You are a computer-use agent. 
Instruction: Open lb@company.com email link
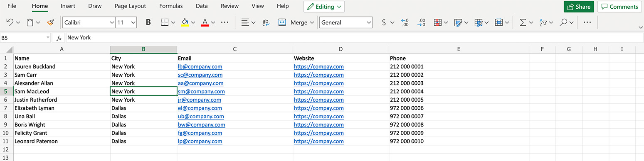pyautogui.click(x=200, y=66)
